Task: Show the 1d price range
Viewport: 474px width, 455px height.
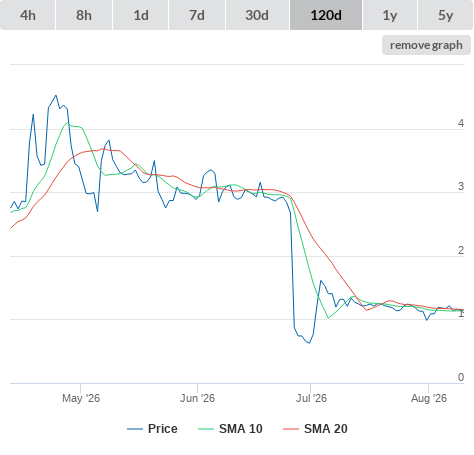Action: pos(141,15)
